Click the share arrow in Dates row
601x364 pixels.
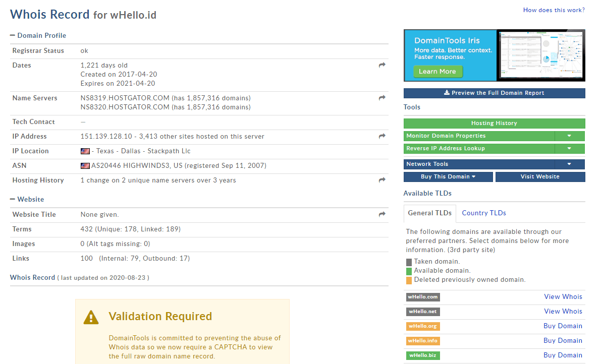point(382,66)
